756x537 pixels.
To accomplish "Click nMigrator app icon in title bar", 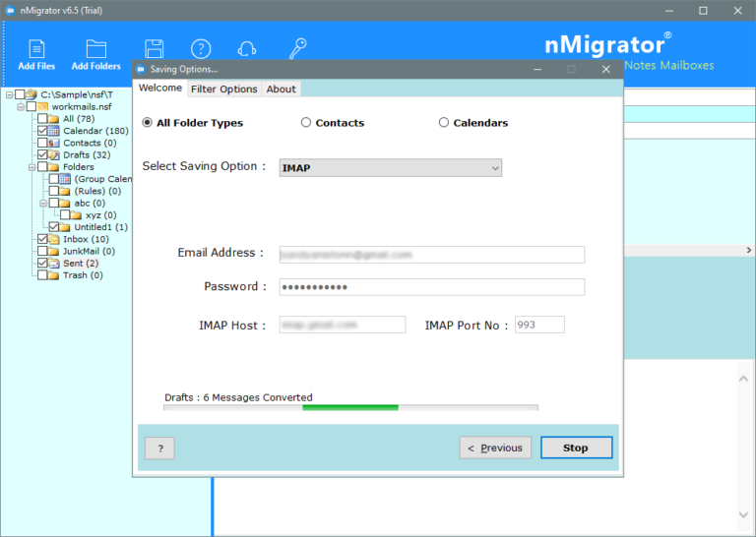I will coord(10,10).
